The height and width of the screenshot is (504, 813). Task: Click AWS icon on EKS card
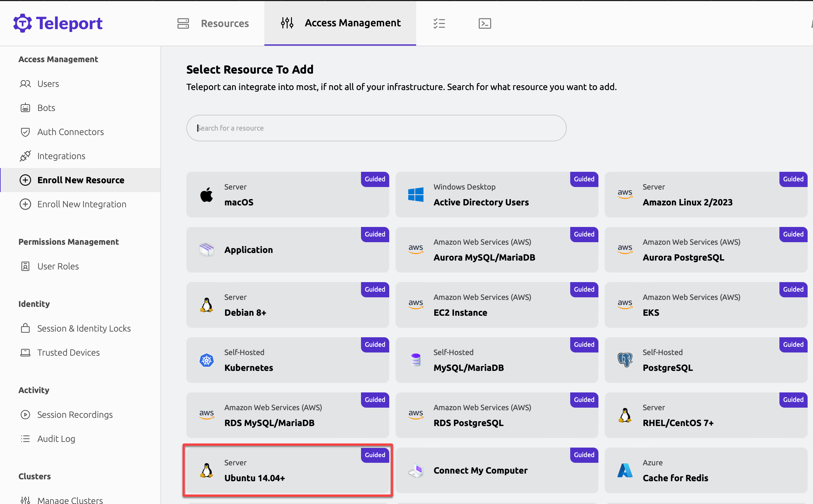[625, 304]
